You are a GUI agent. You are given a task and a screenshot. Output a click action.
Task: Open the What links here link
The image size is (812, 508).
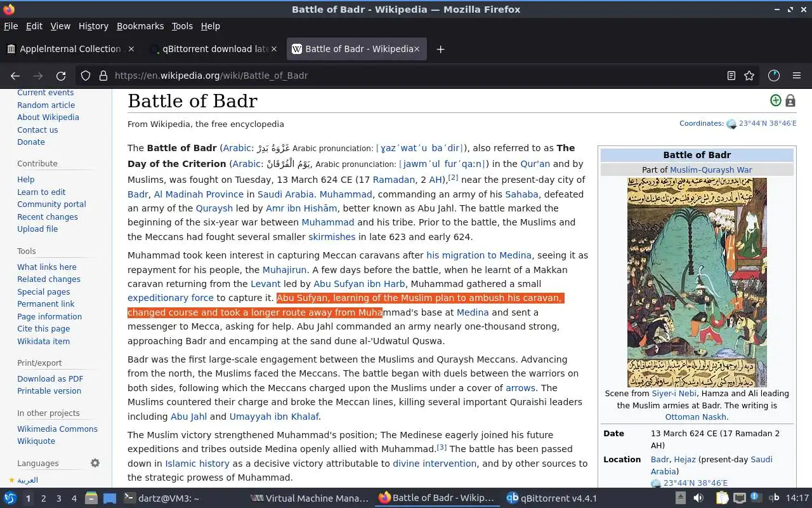[x=47, y=267]
